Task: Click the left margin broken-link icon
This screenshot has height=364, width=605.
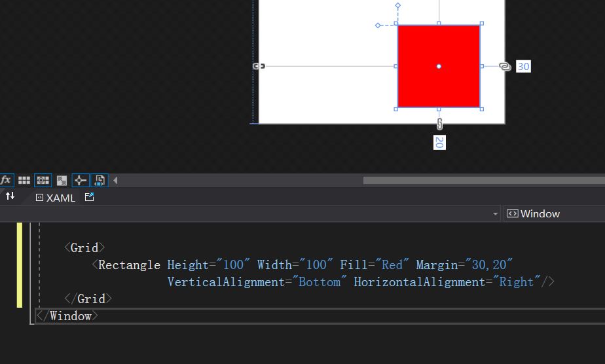Action: coord(259,66)
